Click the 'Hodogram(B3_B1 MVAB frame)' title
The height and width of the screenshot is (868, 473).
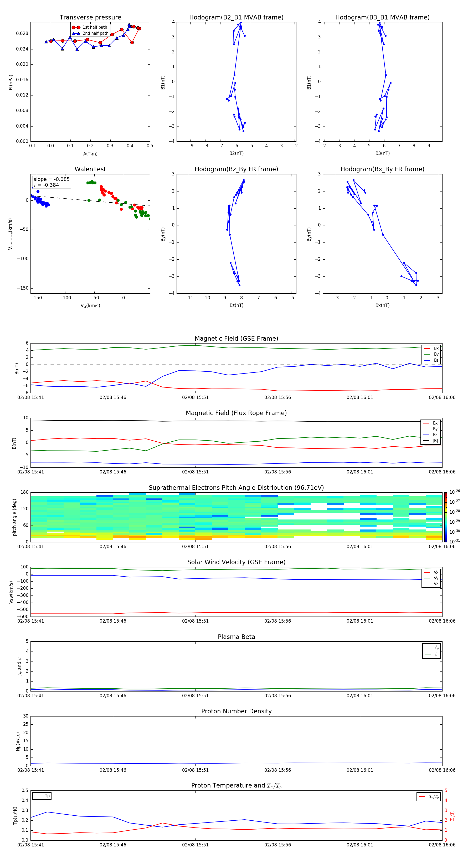pyautogui.click(x=382, y=18)
